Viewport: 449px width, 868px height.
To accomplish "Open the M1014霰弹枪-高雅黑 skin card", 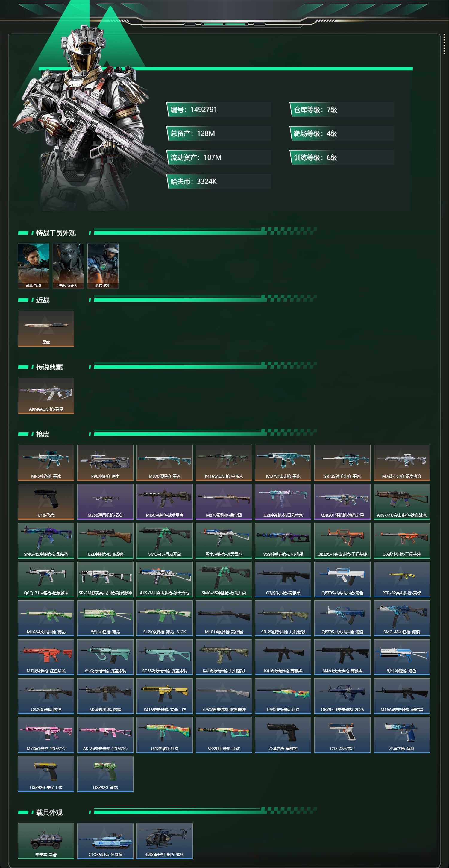I will point(224,618).
